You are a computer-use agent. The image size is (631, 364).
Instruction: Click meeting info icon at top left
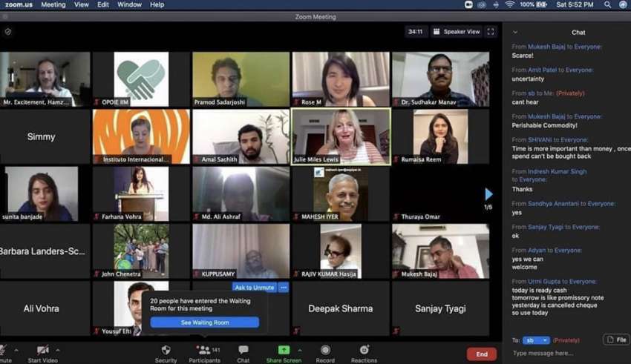[8, 32]
